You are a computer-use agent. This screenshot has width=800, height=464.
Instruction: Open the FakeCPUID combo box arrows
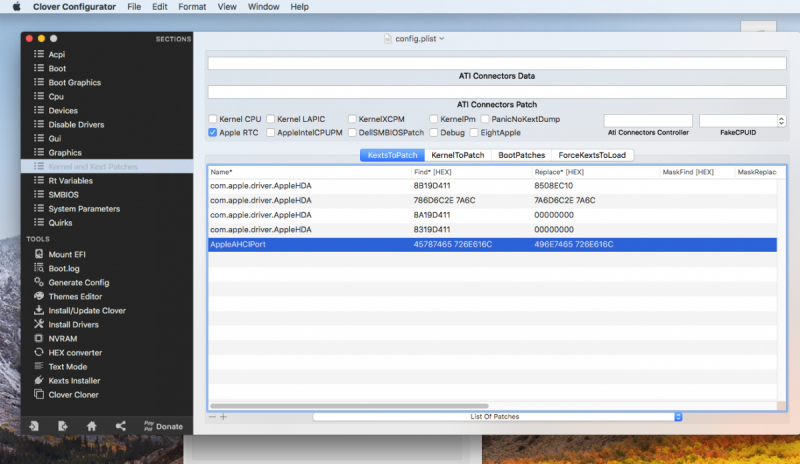coord(781,121)
